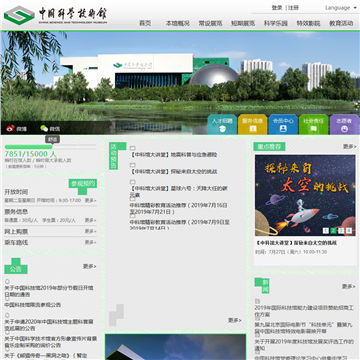The image size is (360, 360).
Task: Open 特效影院 navigation menu item
Action: coord(308,23)
